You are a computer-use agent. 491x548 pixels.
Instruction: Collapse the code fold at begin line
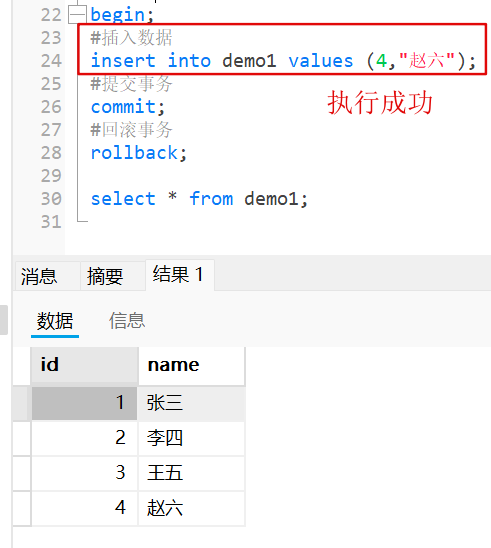coord(77,15)
